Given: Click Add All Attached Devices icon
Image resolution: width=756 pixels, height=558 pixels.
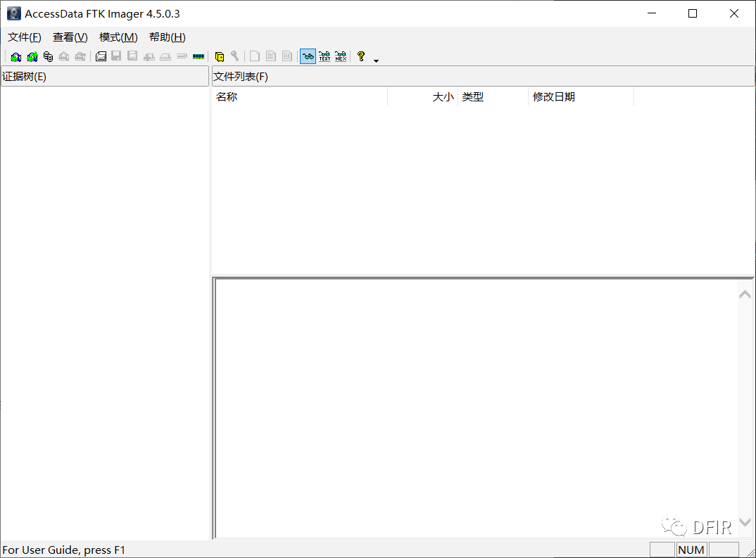Looking at the screenshot, I should (x=32, y=57).
